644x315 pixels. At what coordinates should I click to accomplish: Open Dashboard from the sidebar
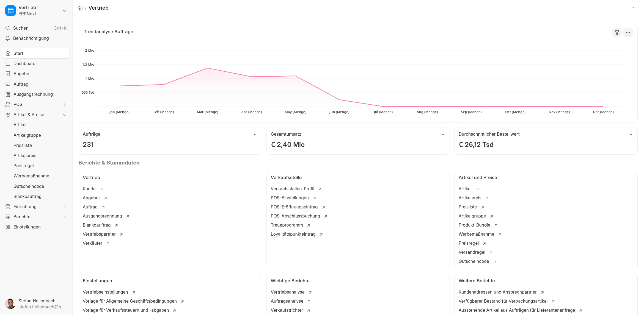[36, 63]
